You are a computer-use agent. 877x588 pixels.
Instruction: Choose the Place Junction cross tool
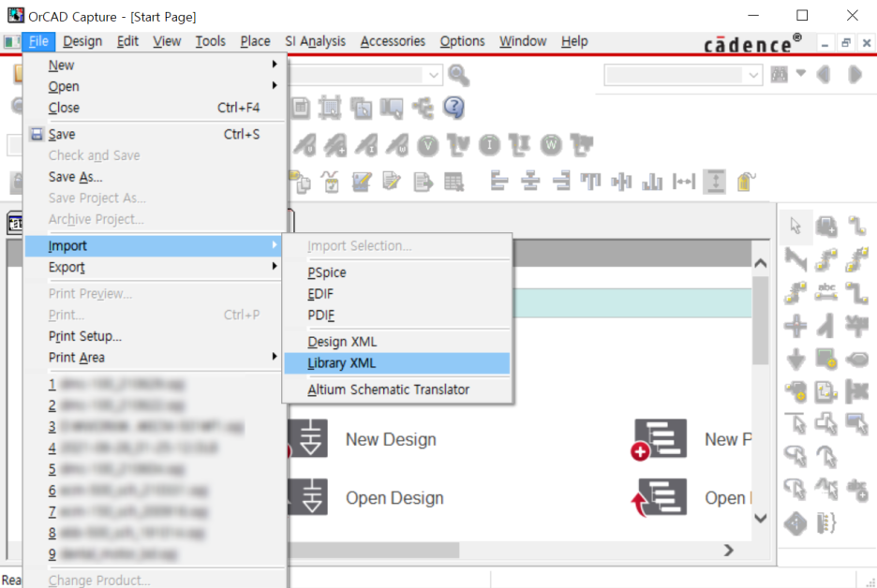click(795, 326)
